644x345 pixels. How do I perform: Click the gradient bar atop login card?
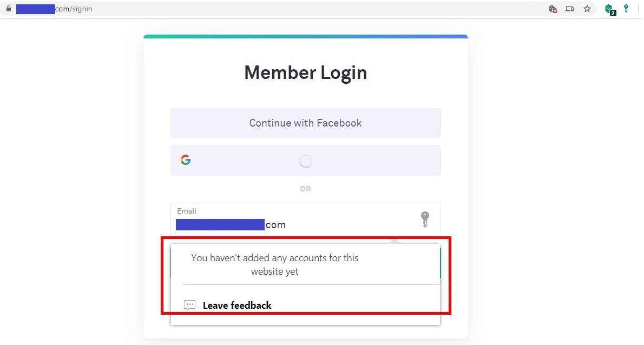click(306, 37)
